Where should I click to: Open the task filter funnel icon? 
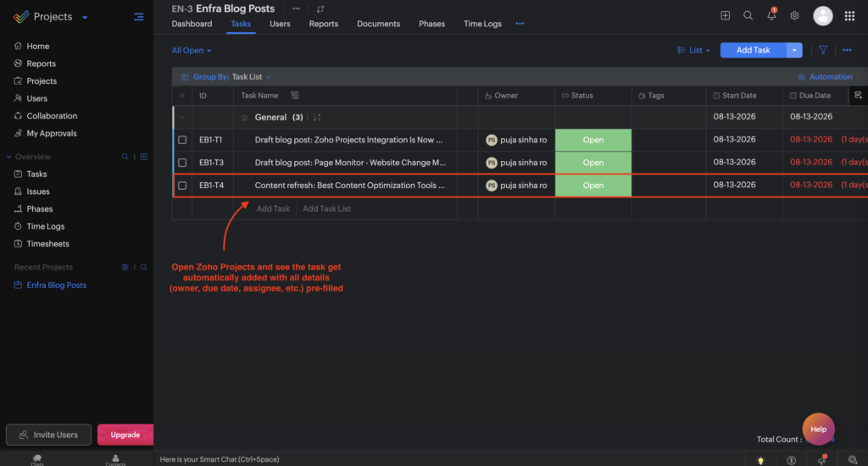(823, 50)
